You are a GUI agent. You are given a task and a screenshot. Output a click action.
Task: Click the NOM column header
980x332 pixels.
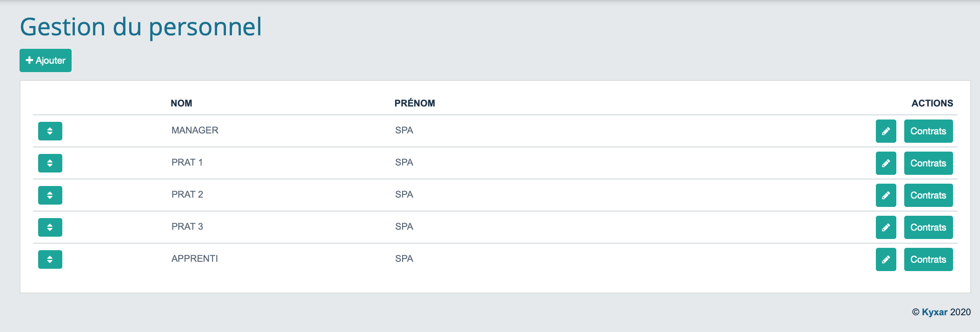(x=181, y=103)
